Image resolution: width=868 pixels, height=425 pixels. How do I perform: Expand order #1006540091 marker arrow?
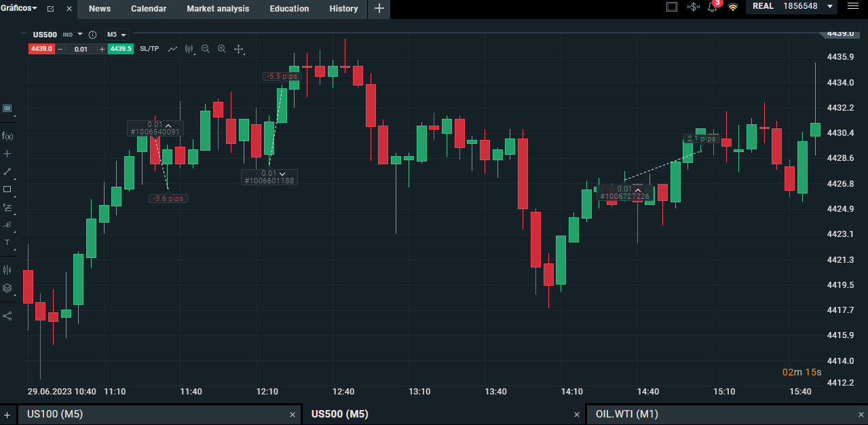pos(168,125)
